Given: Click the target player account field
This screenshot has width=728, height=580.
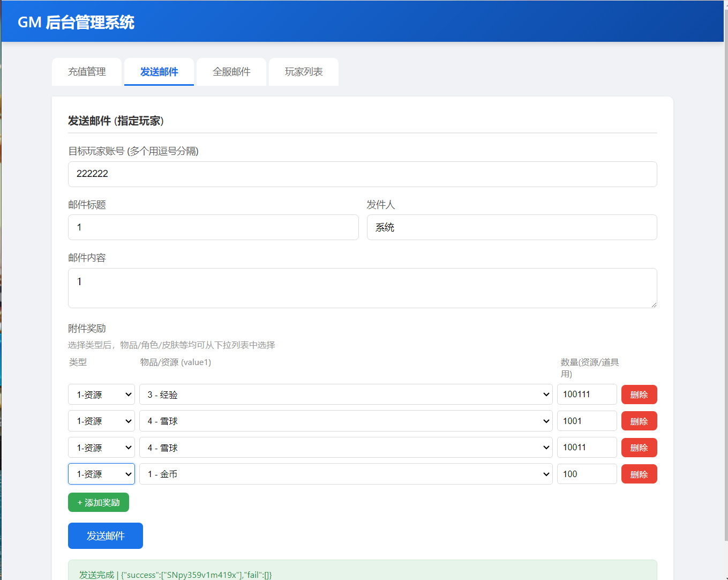Looking at the screenshot, I should (362, 174).
